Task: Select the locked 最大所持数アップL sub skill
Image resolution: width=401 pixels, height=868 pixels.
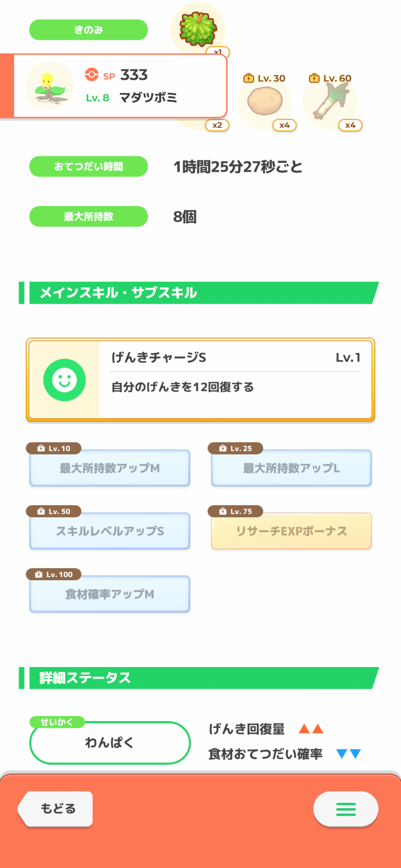Action: (291, 468)
